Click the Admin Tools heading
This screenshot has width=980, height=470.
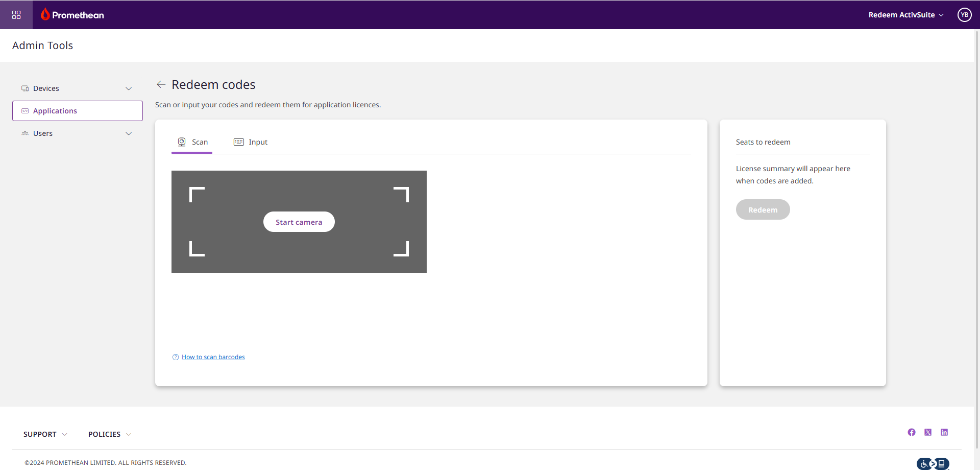43,45
